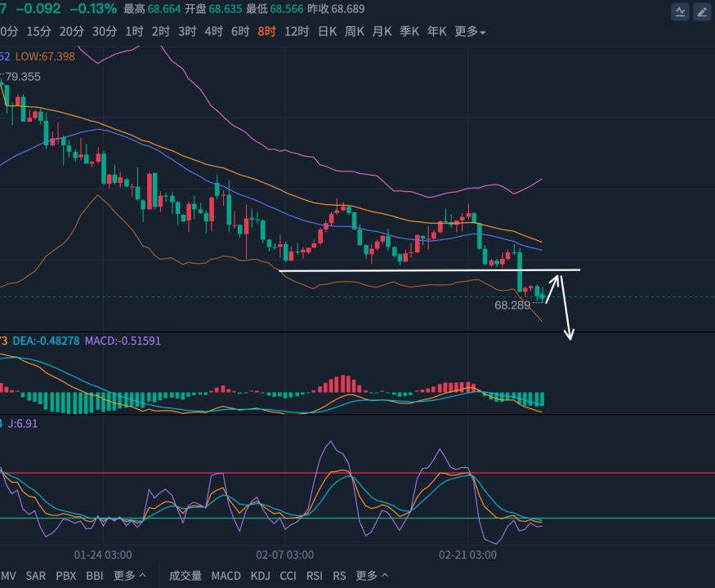Click the -0.13% change percentage
The height and width of the screenshot is (588, 715).
tap(93, 9)
